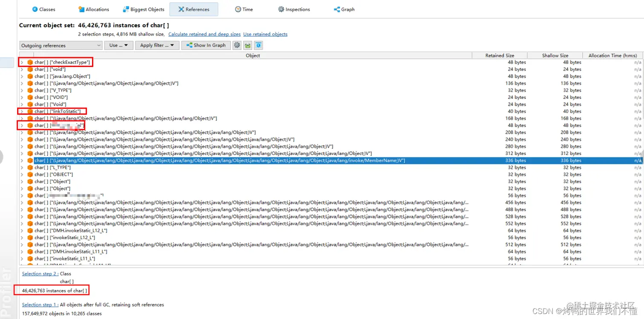The width and height of the screenshot is (644, 319).
Task: Click the Selection step 2 link
Action: coord(40,274)
